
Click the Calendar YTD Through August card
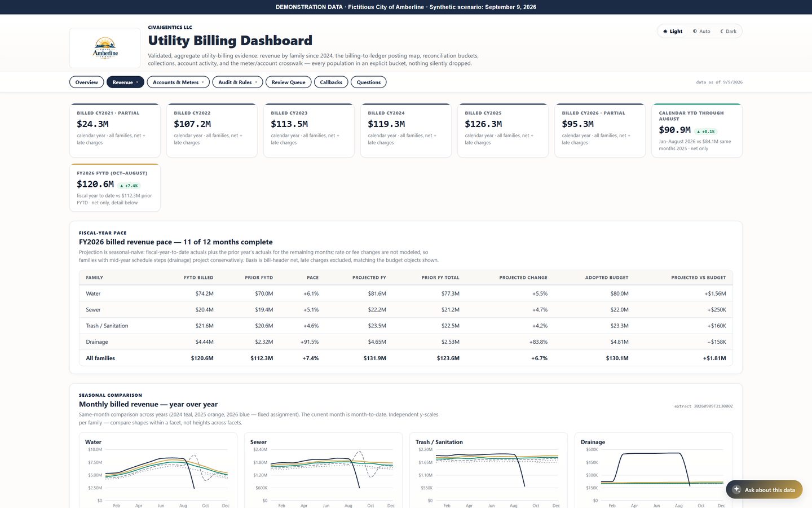click(697, 130)
